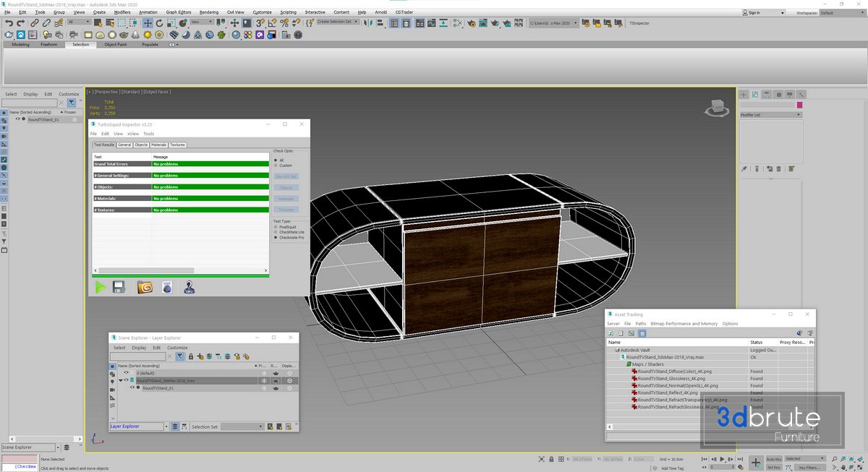Open the Selection Set dropdown in Layer Explorer
This screenshot has height=472, width=868.
coord(242,427)
